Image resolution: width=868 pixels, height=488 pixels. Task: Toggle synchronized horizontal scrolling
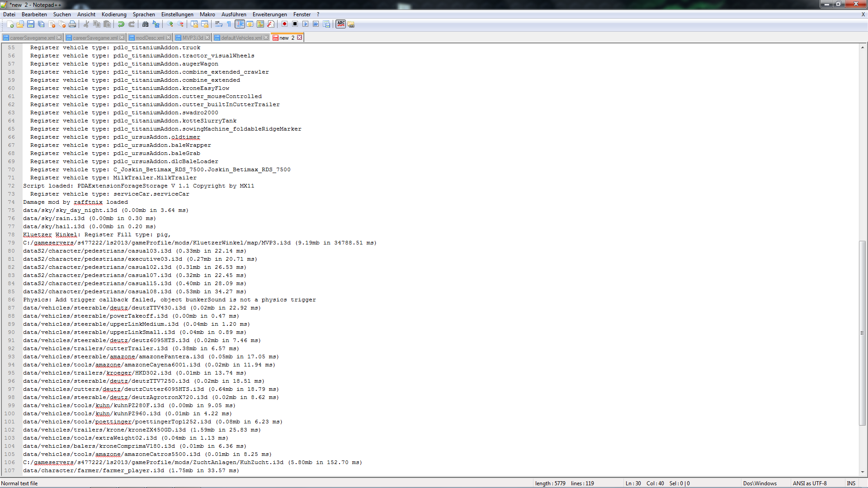[205, 24]
